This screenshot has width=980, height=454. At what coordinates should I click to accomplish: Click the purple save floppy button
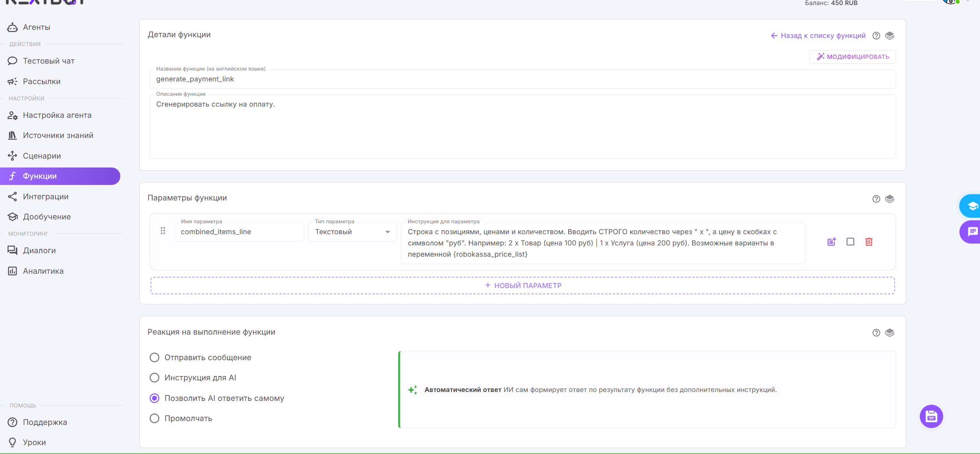(931, 416)
